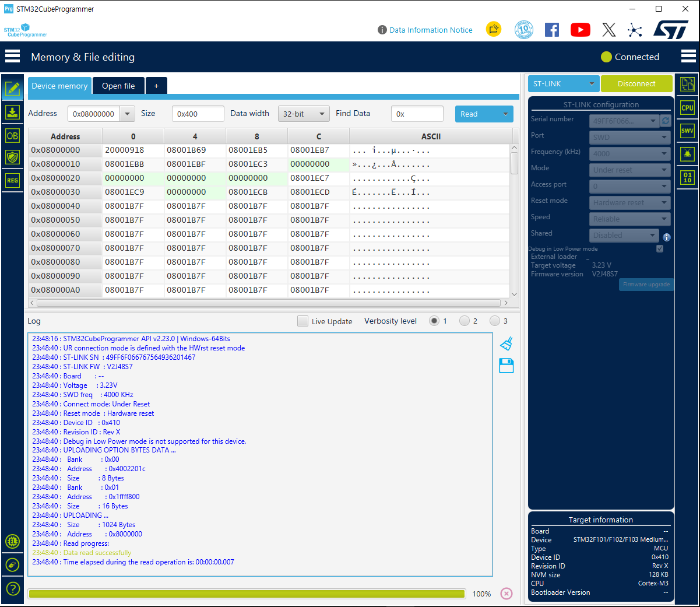Screen dimensions: 700x607
Task: Select verbosity level 1 radio button
Action: pos(434,321)
